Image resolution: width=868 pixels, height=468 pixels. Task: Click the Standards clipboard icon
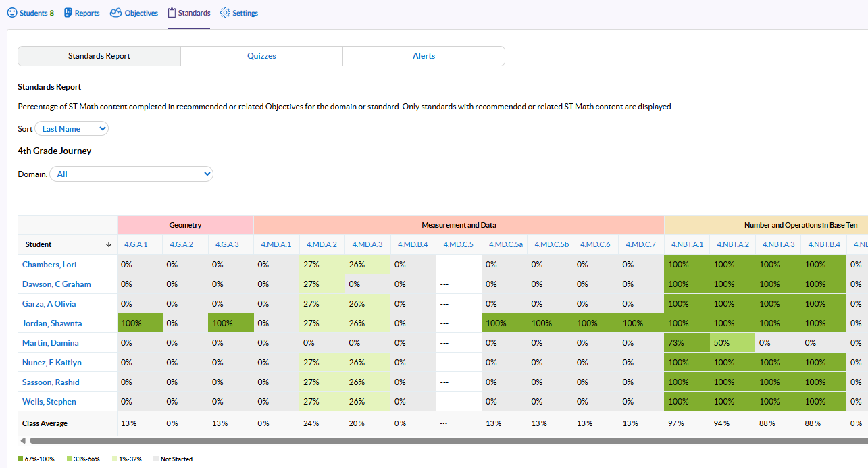[172, 13]
